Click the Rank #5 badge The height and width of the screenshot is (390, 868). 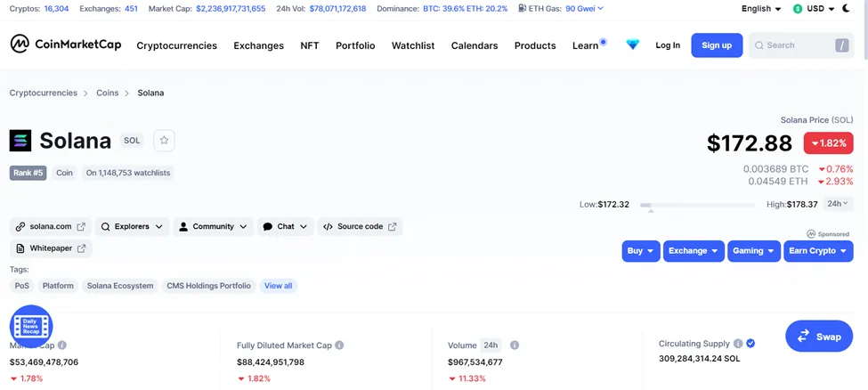28,173
